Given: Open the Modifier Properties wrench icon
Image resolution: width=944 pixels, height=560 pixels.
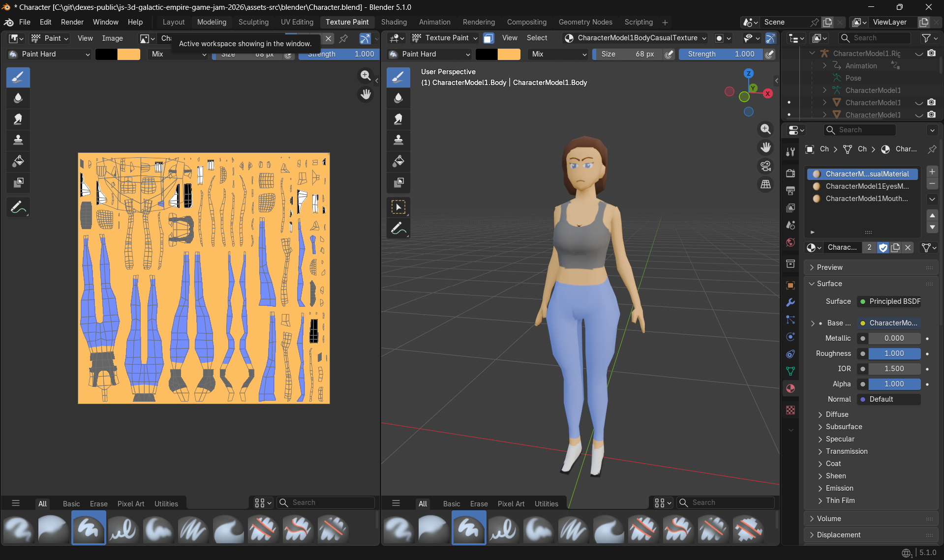Looking at the screenshot, I should [x=790, y=302].
